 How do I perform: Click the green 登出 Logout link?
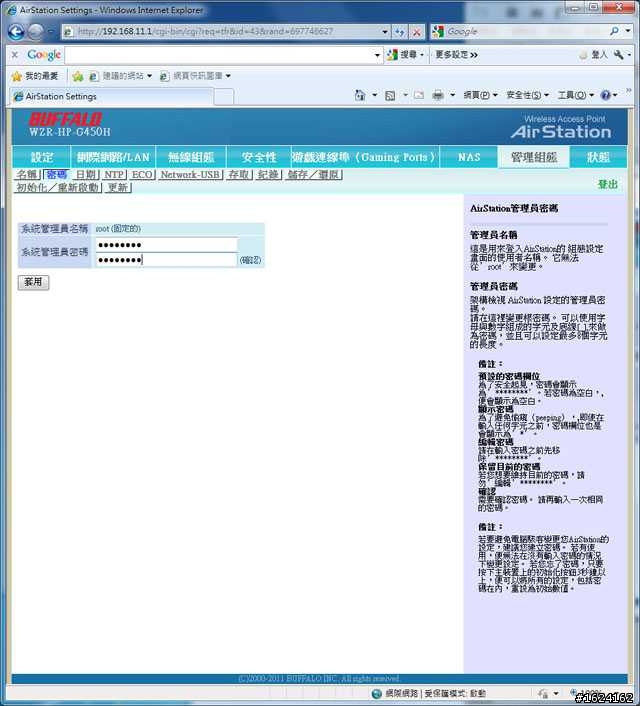[608, 185]
